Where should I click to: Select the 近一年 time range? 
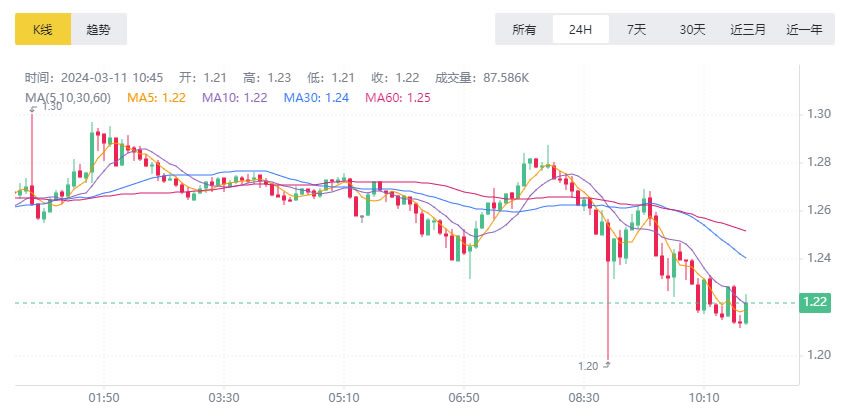tap(804, 29)
